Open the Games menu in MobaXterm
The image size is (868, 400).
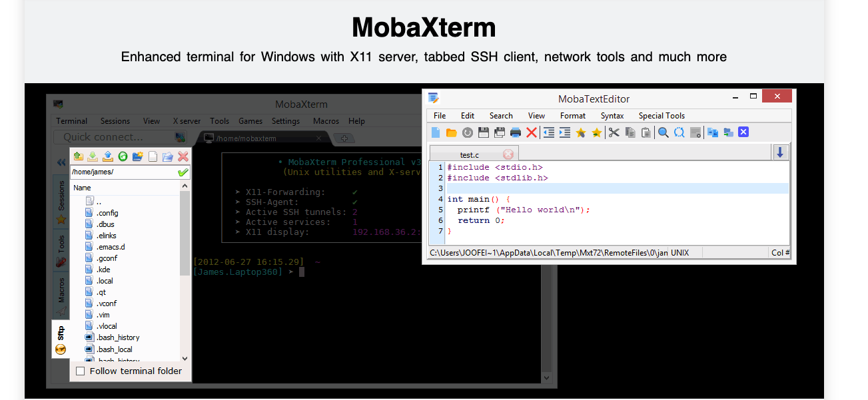coord(250,121)
